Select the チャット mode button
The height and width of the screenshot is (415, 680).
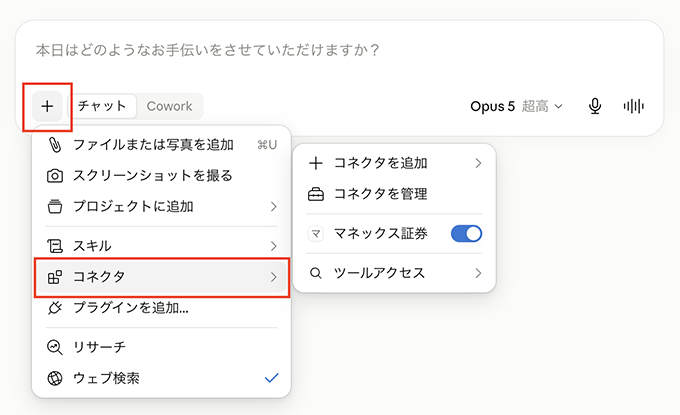[102, 106]
